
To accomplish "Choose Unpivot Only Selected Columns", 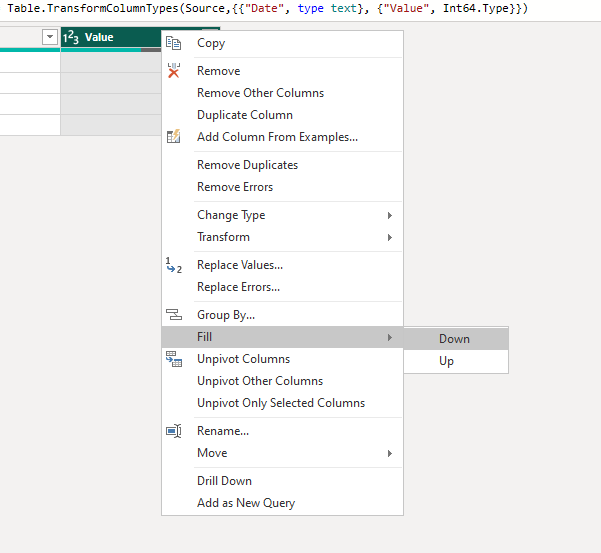I will 282,403.
